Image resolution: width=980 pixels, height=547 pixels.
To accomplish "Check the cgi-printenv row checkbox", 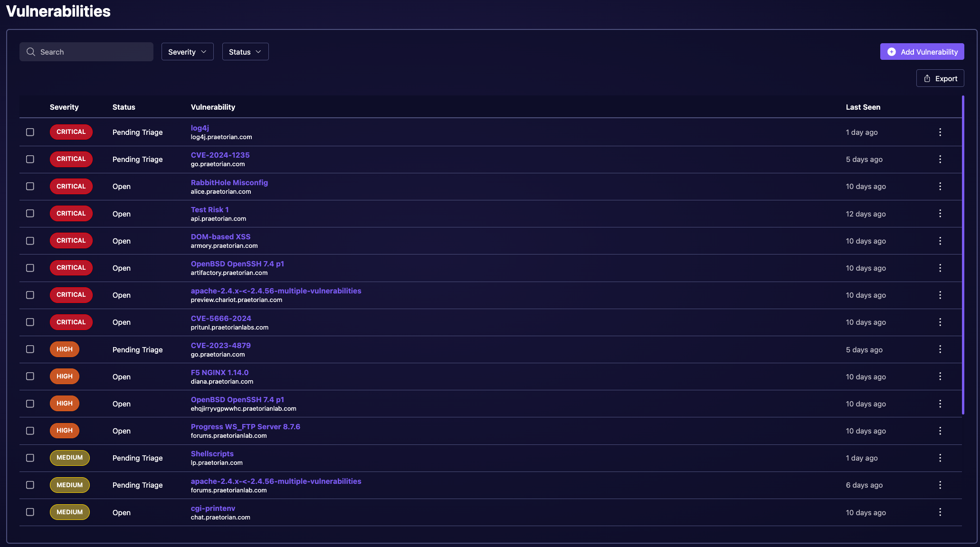I will pos(30,512).
